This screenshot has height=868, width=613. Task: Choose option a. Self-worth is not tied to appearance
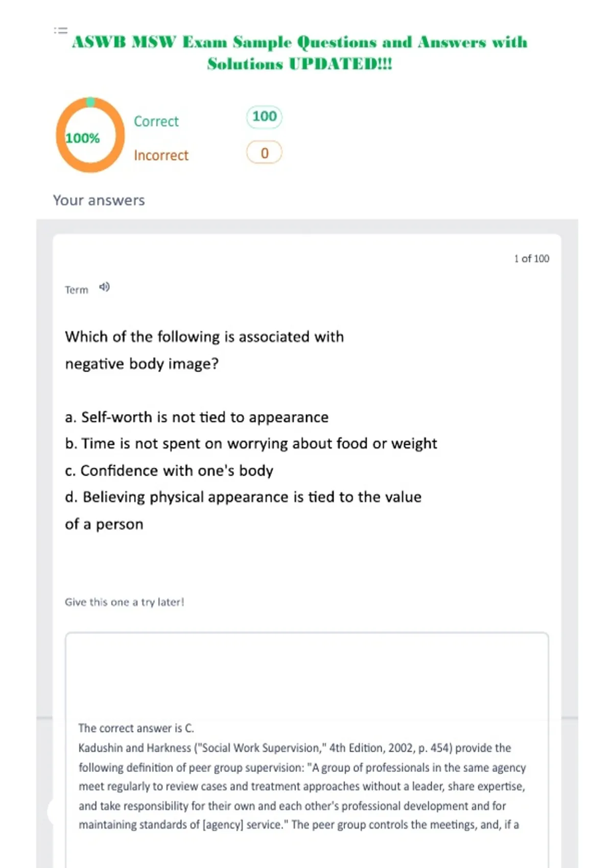197,417
